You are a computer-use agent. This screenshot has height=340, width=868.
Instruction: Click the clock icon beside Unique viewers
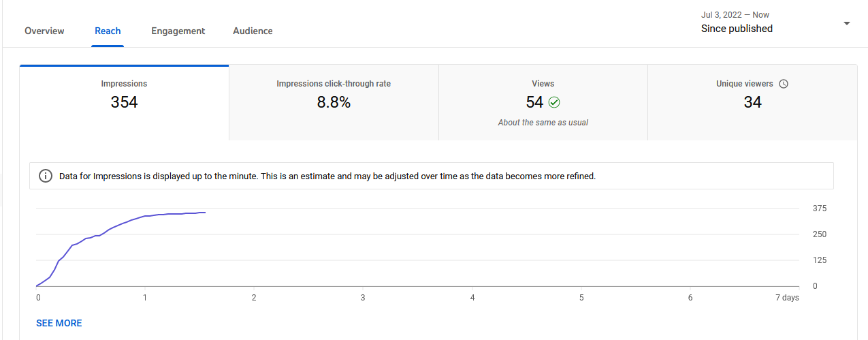pyautogui.click(x=784, y=84)
